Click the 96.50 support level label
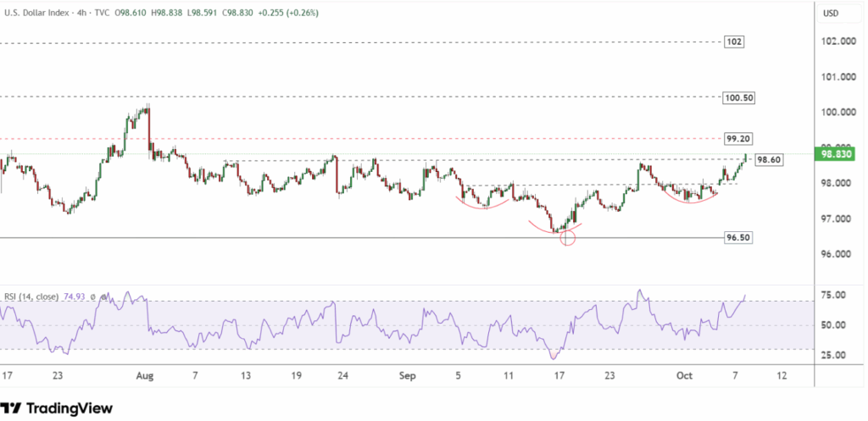 [738, 238]
